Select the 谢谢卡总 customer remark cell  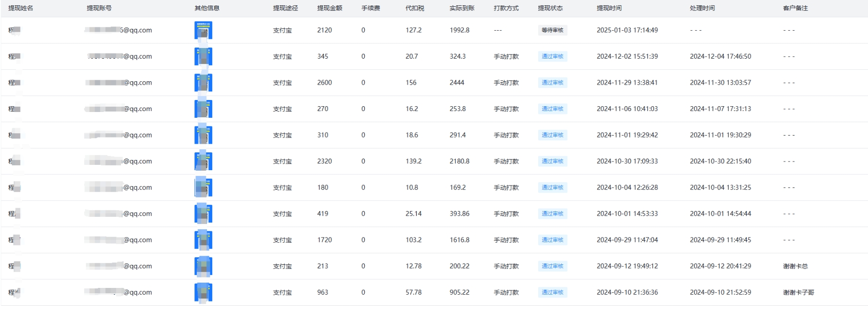point(795,266)
